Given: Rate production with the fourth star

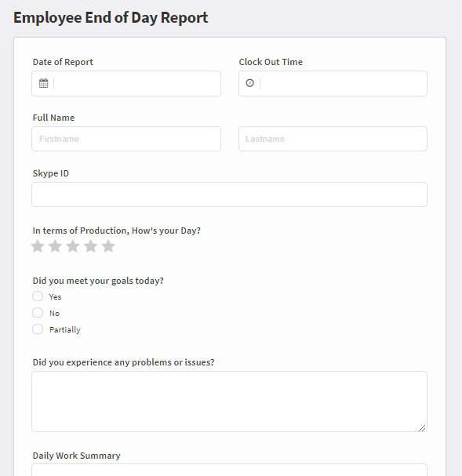Looking at the screenshot, I should (x=91, y=246).
